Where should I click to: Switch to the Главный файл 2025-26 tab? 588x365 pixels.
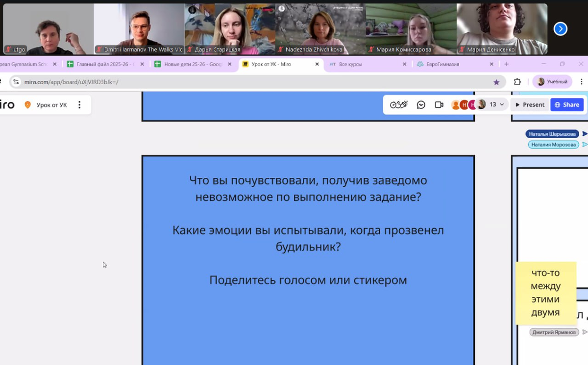pyautogui.click(x=104, y=64)
